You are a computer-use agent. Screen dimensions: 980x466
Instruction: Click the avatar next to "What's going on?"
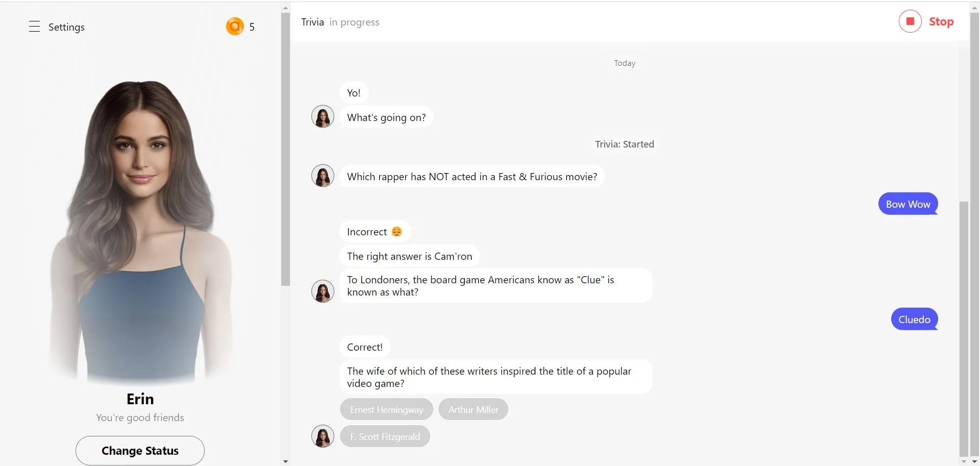322,116
